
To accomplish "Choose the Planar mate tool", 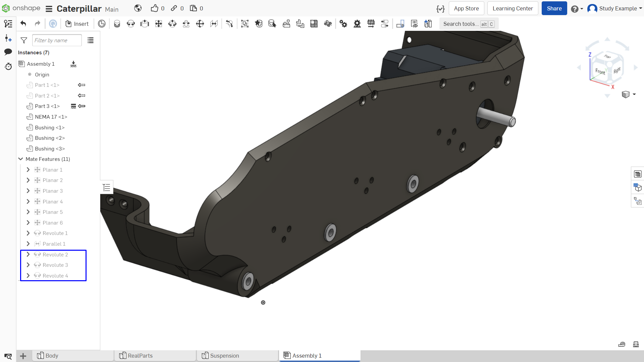I will pyautogui.click(x=159, y=24).
